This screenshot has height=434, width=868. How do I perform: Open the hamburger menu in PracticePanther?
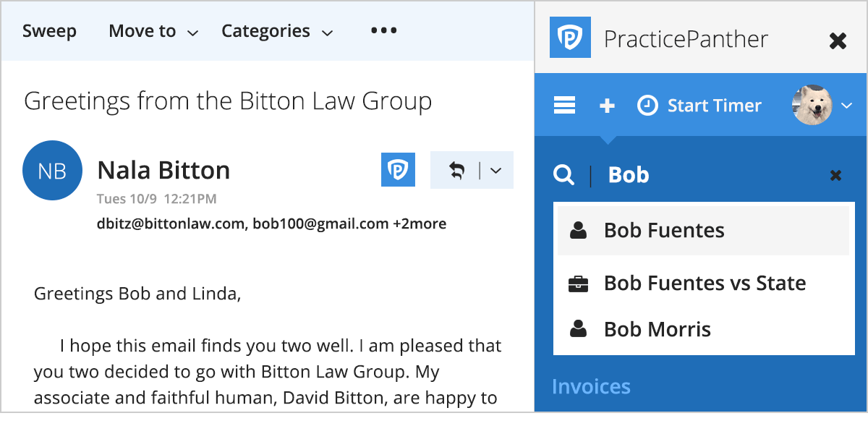564,106
